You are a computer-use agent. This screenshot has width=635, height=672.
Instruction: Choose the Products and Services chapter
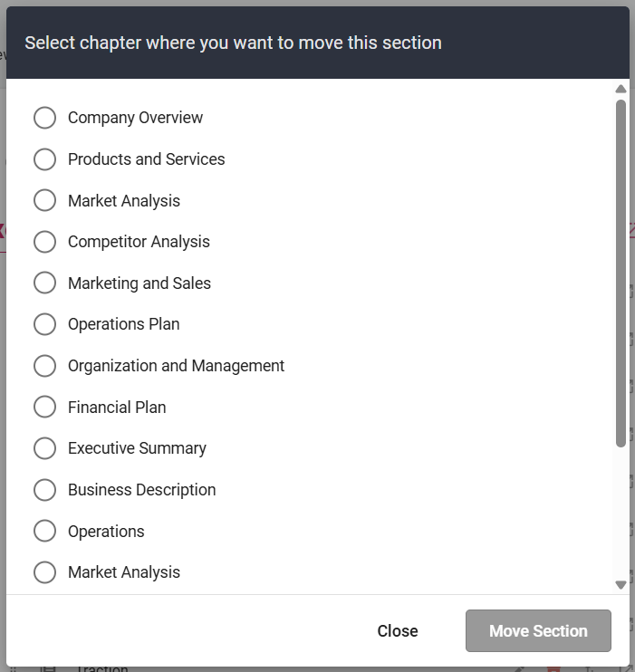[44, 159]
